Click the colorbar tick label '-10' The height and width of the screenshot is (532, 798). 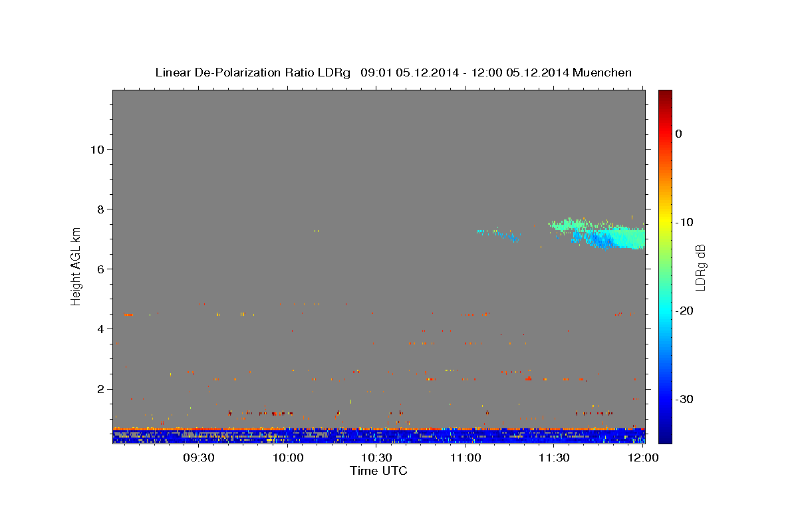tap(685, 222)
